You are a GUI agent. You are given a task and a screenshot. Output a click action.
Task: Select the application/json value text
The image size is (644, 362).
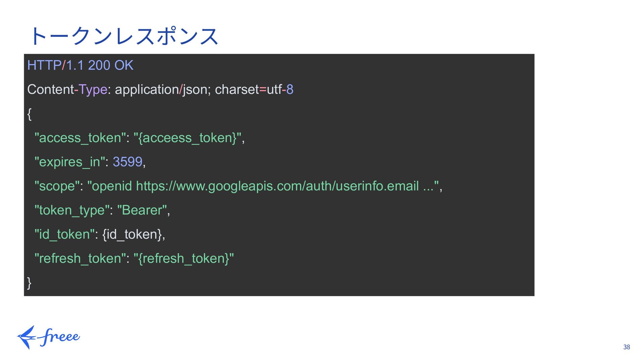tap(163, 89)
